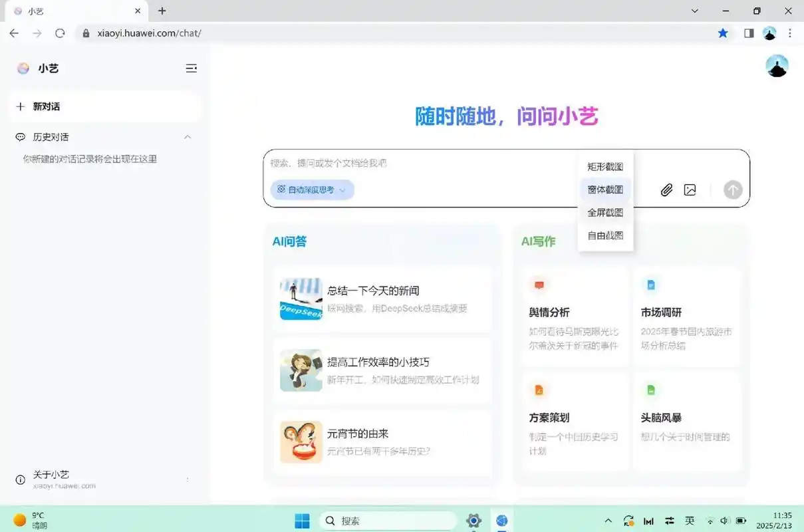The height and width of the screenshot is (532, 804).
Task: Click the address bar URL xiaoyi.huawei.com/chat/
Action: click(x=149, y=33)
